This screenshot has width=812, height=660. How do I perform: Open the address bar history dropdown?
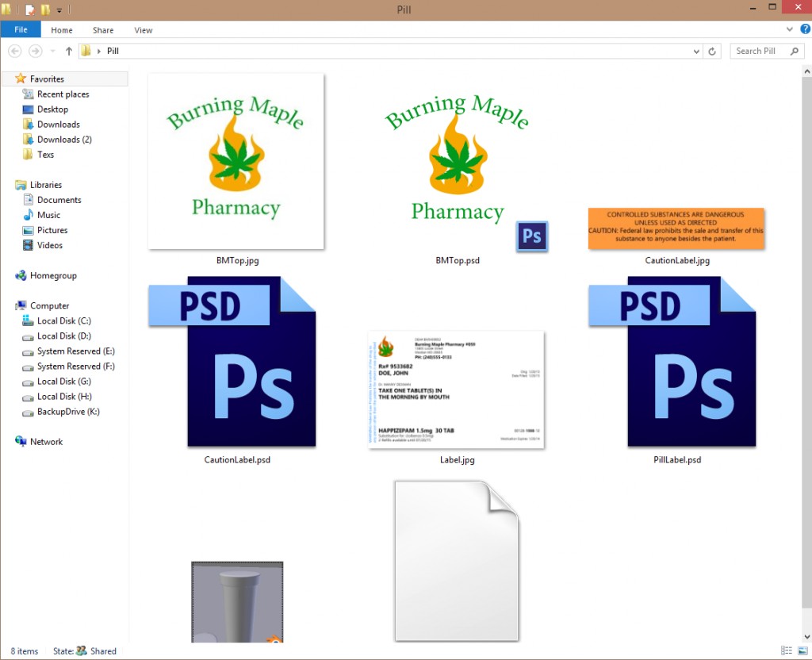click(x=695, y=50)
